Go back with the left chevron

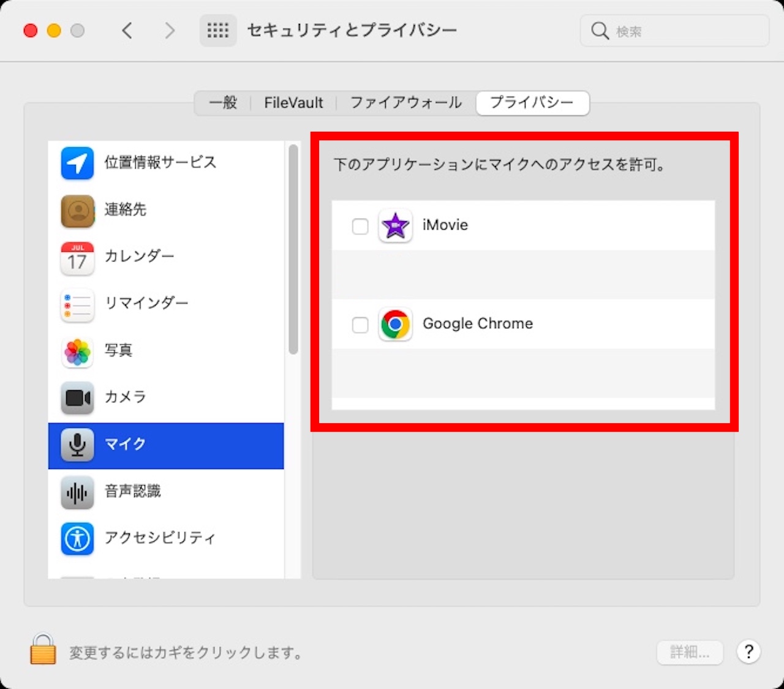[x=127, y=30]
